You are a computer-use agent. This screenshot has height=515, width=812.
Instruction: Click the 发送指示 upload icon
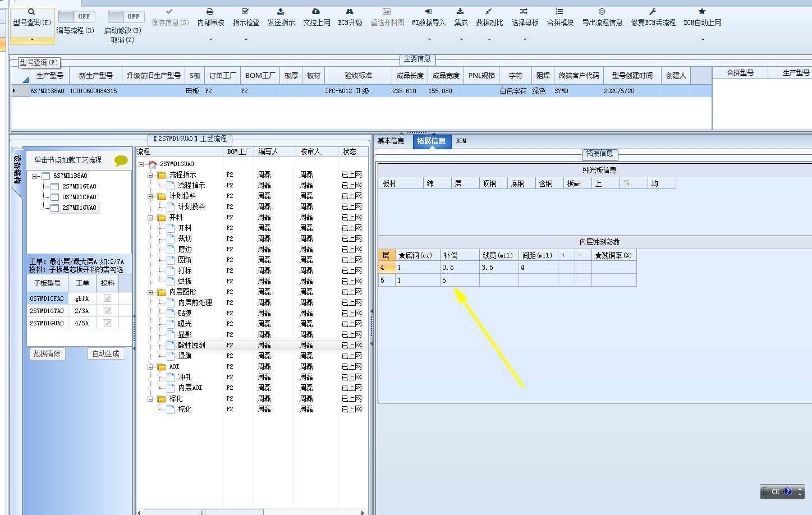click(x=281, y=11)
